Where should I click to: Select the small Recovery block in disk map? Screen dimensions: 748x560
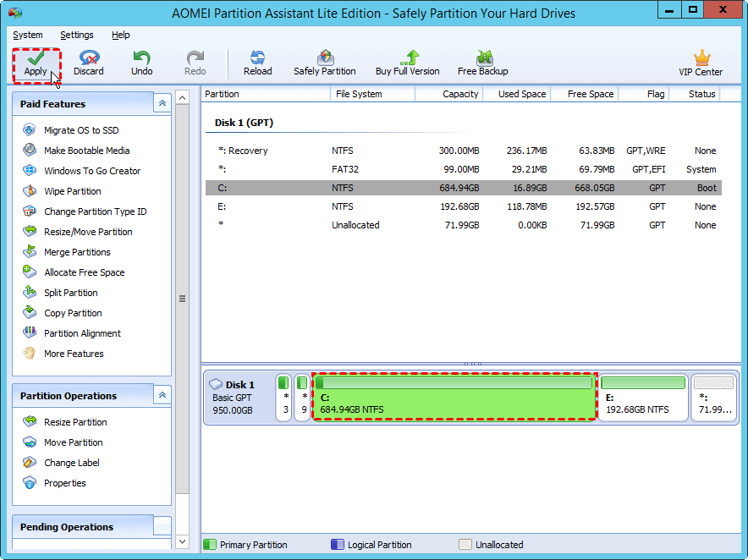pyautogui.click(x=283, y=398)
